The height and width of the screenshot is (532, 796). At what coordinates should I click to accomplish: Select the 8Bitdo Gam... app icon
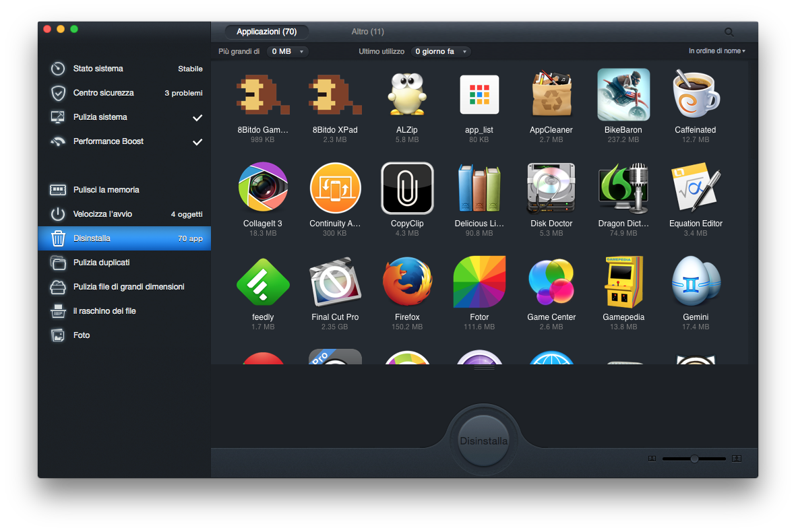point(262,95)
